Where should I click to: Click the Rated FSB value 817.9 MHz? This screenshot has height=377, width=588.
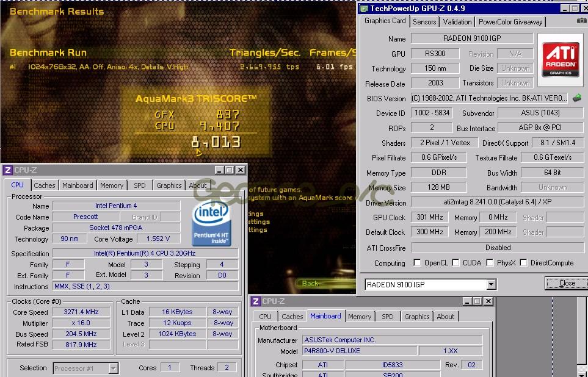(x=81, y=345)
